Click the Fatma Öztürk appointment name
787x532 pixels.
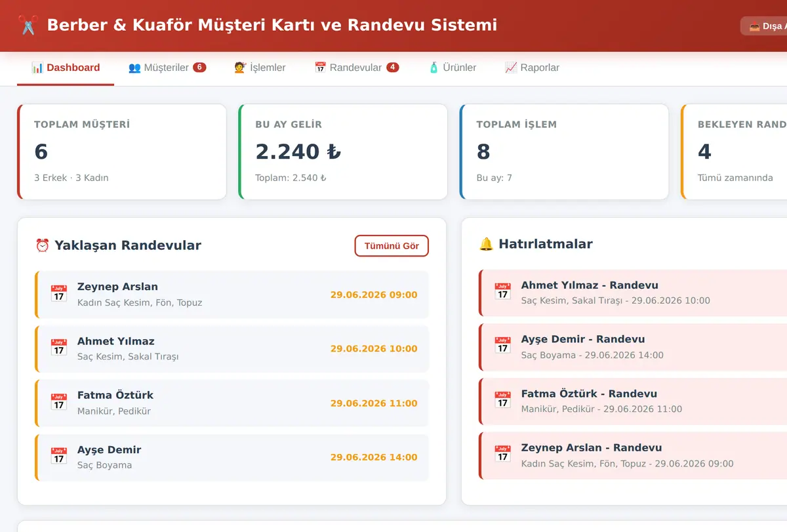click(115, 395)
